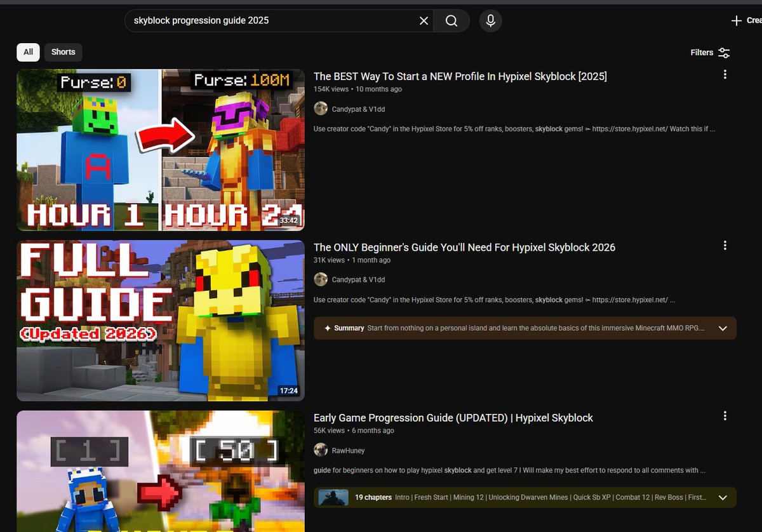Start voice search with the microphone icon

pyautogui.click(x=490, y=21)
